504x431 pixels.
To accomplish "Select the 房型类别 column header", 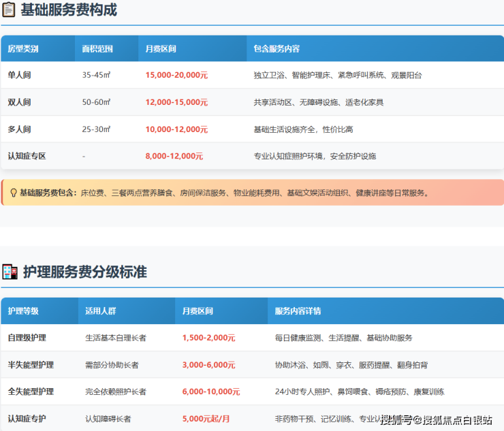I will click(x=23, y=49).
